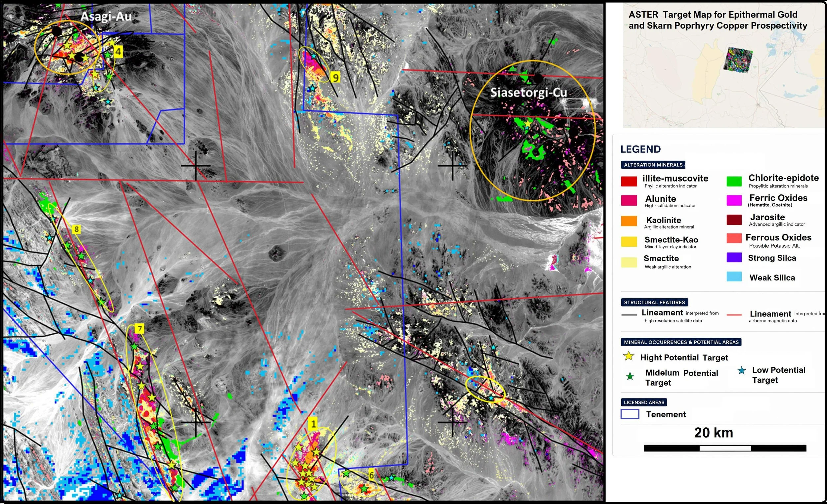Screen dimensions: 827x504
Task: Click the Jarosite legend label
Action: point(767,217)
